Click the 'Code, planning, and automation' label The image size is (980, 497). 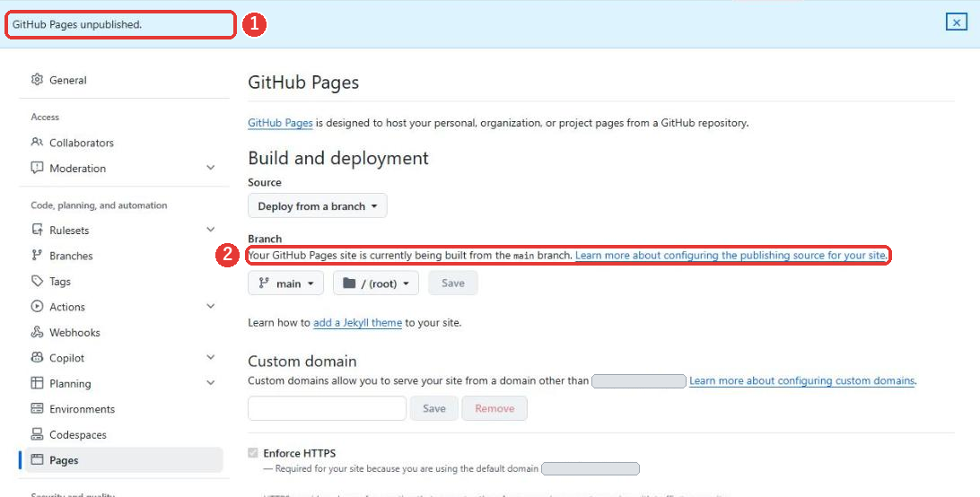(x=99, y=205)
